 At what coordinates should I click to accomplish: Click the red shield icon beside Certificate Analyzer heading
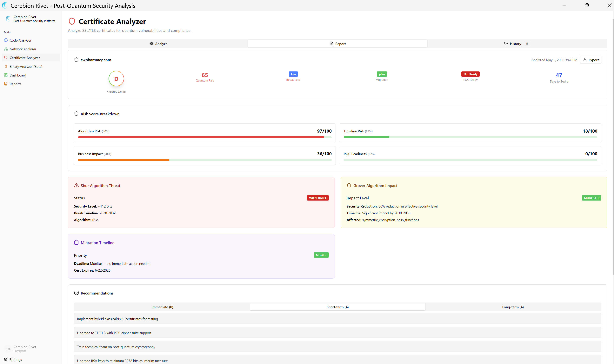click(x=72, y=21)
